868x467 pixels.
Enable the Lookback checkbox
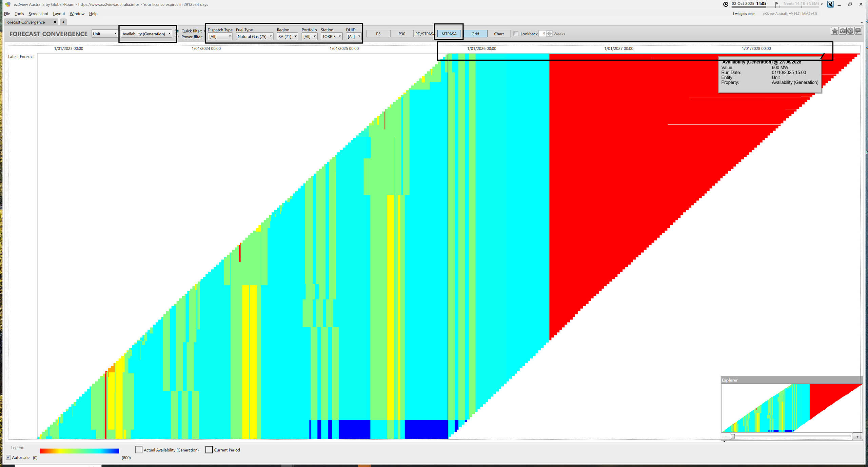point(516,34)
